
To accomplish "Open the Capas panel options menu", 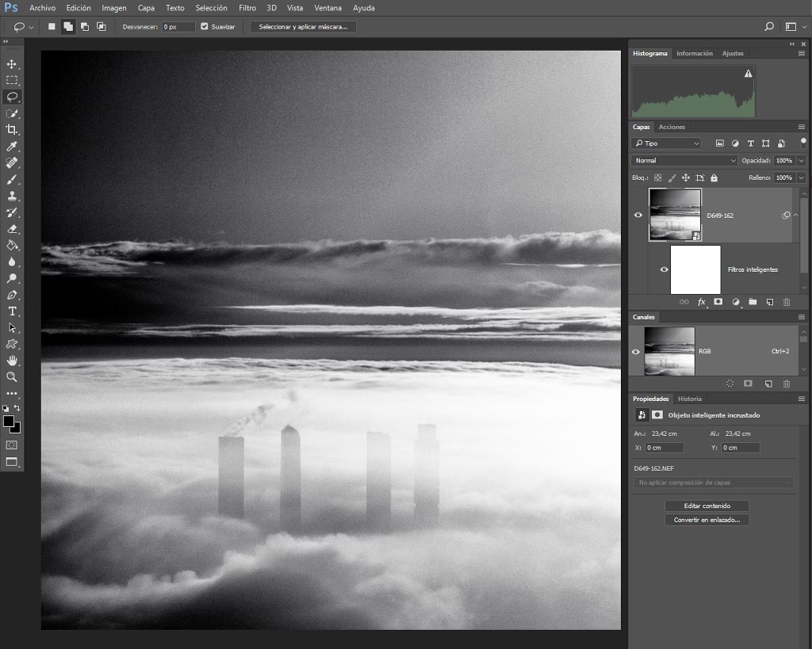I will tap(801, 127).
